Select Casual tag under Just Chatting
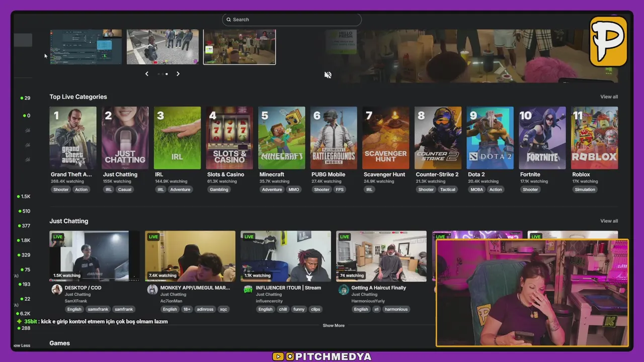The height and width of the screenshot is (362, 644). tap(125, 190)
